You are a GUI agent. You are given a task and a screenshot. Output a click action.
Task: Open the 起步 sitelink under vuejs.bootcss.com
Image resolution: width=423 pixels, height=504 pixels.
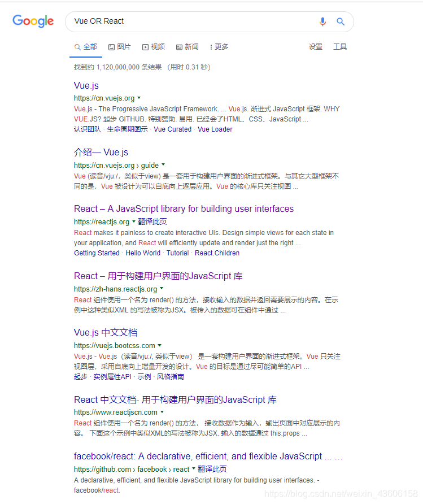coord(81,377)
